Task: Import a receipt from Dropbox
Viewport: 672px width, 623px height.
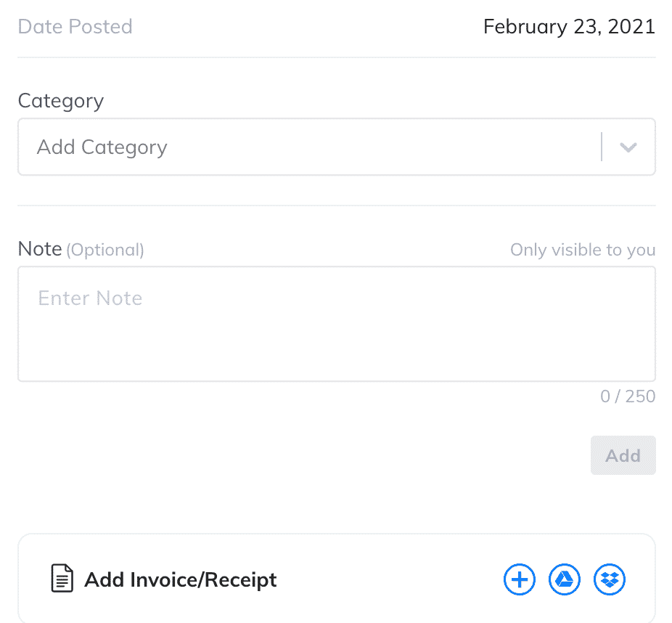Action: (609, 579)
